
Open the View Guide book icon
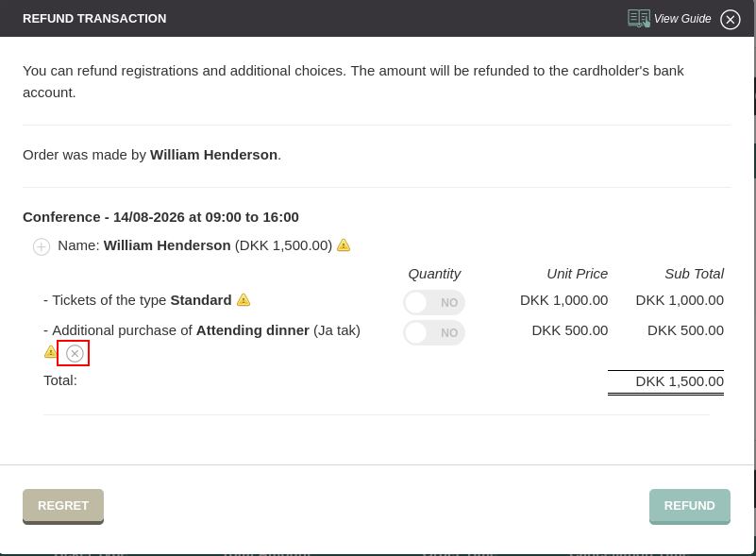coord(638,18)
